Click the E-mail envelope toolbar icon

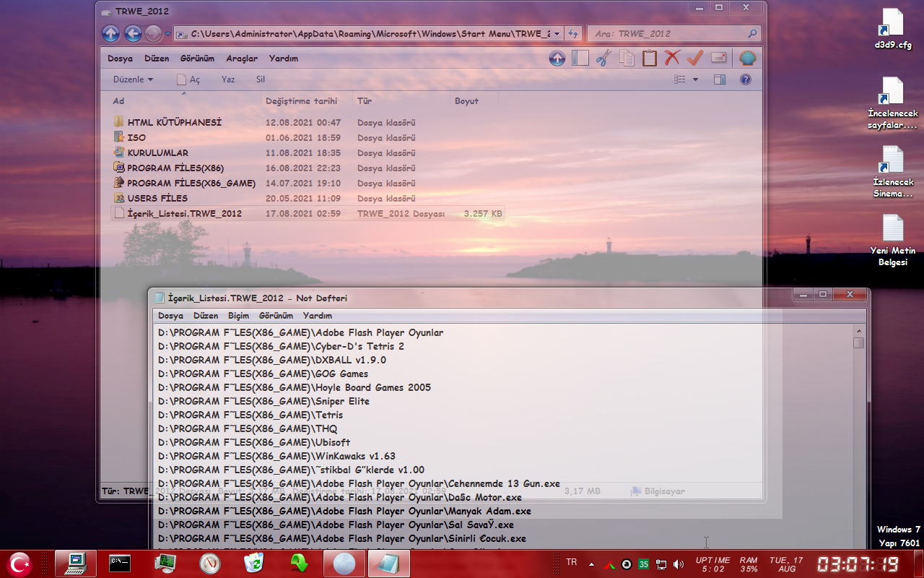[718, 59]
